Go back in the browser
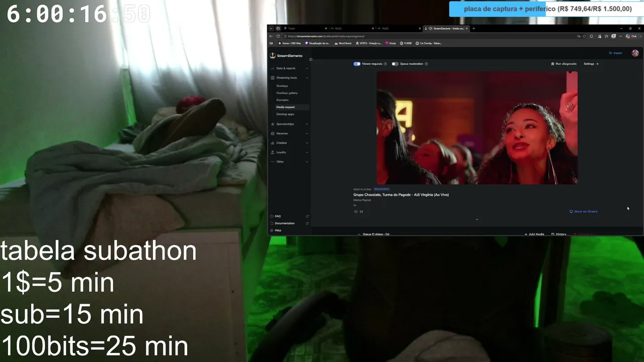 tap(271, 36)
